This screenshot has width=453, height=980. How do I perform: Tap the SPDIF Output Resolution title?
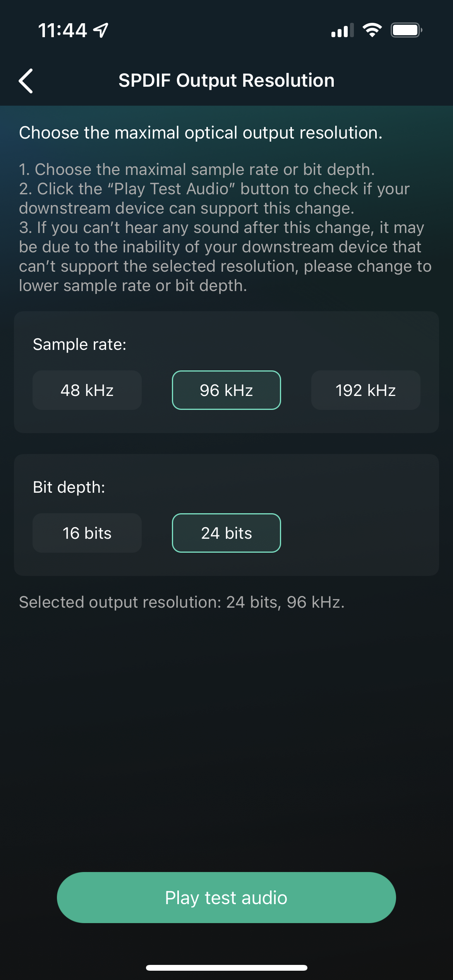tap(226, 81)
